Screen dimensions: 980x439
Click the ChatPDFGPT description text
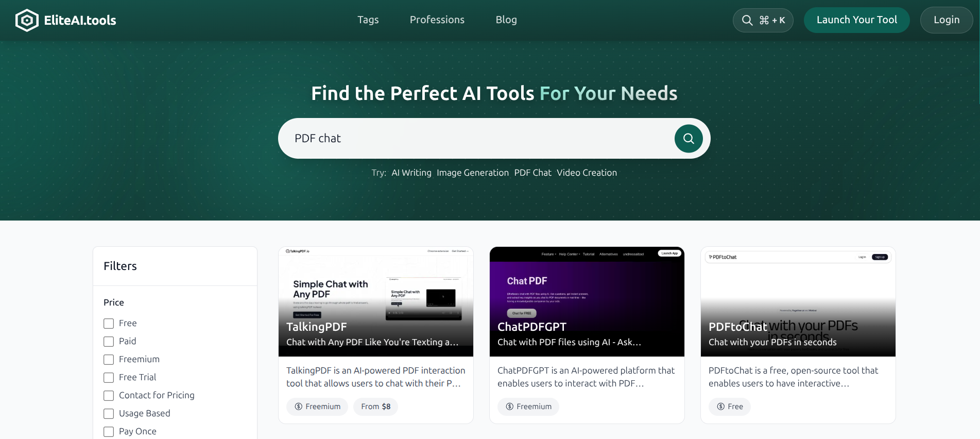pyautogui.click(x=586, y=377)
